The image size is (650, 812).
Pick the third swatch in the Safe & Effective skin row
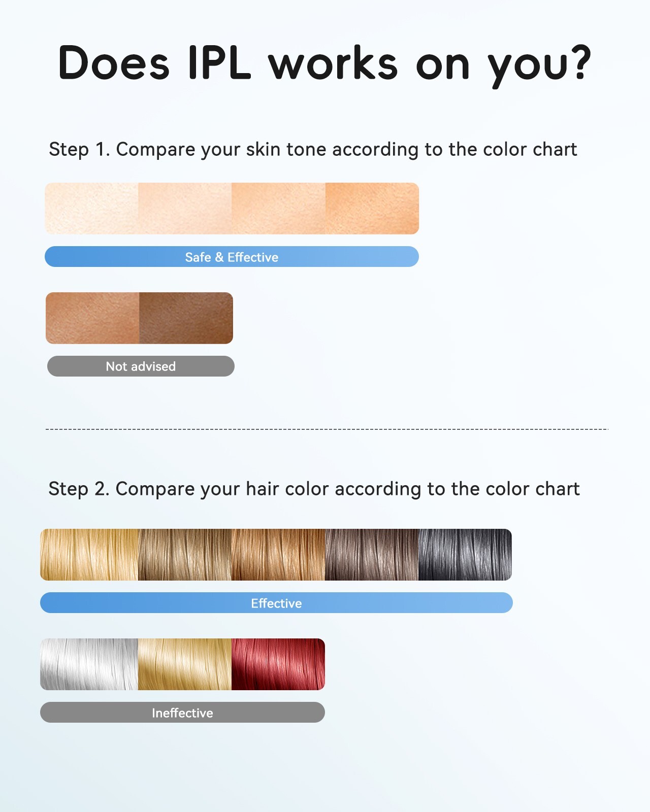[278, 209]
